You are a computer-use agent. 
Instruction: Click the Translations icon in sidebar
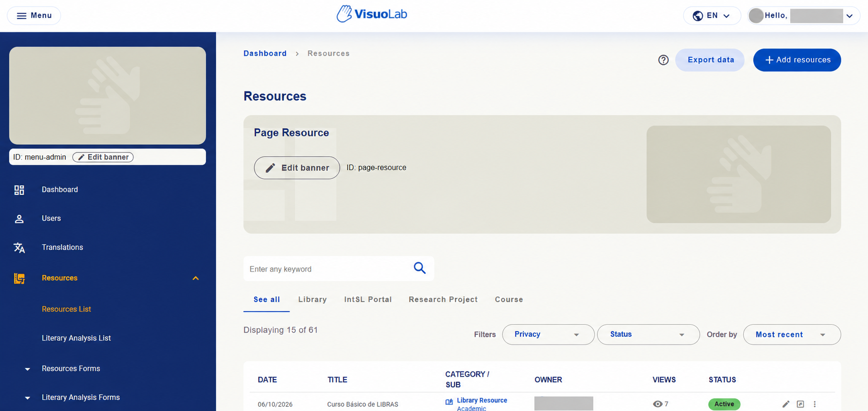tap(19, 248)
